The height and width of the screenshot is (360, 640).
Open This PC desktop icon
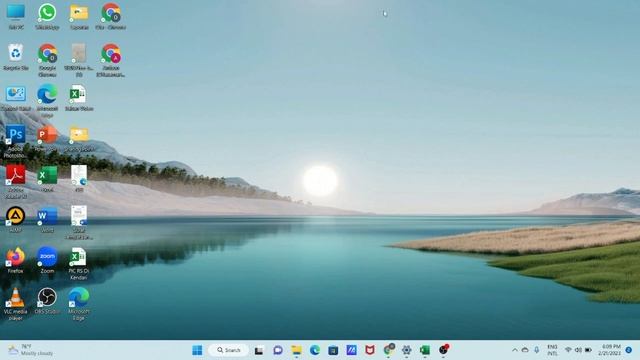(x=16, y=16)
